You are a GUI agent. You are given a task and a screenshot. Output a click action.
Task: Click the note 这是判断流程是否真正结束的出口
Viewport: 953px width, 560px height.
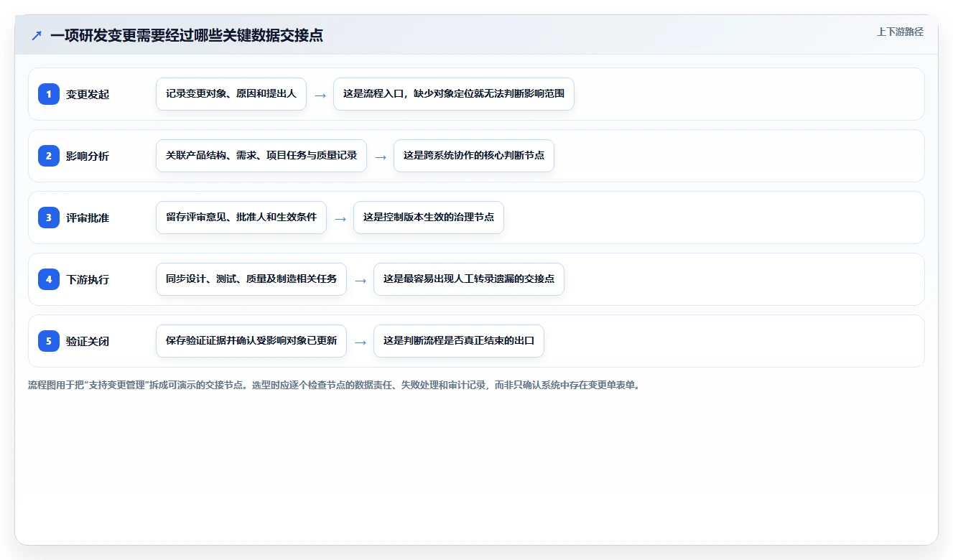459,341
